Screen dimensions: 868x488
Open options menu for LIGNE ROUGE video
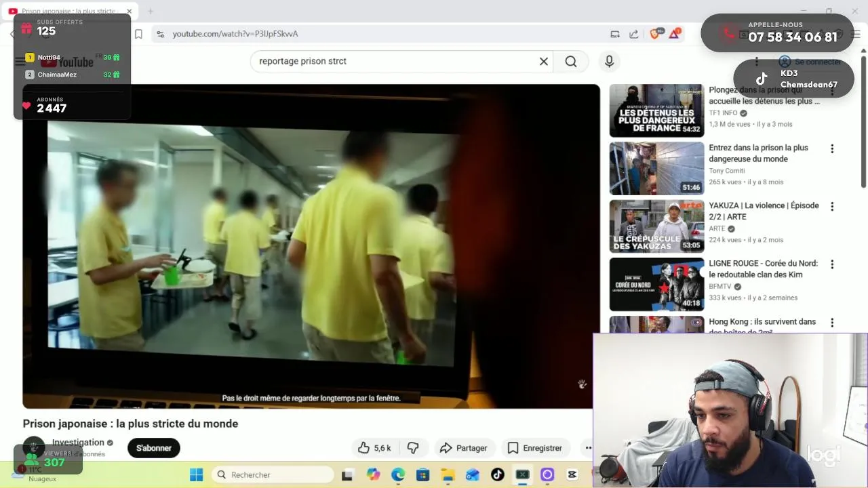[832, 264]
